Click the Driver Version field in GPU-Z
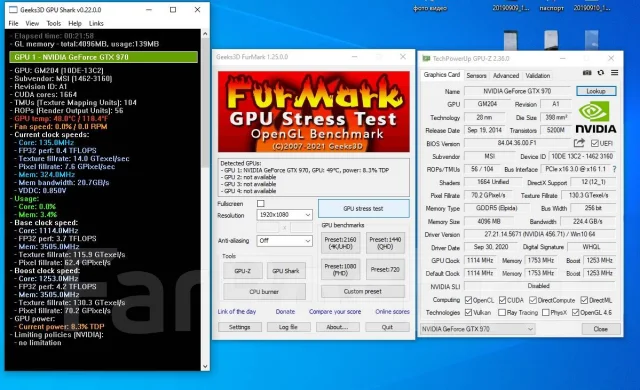Screen dimensions: 640x390 (x=540, y=235)
